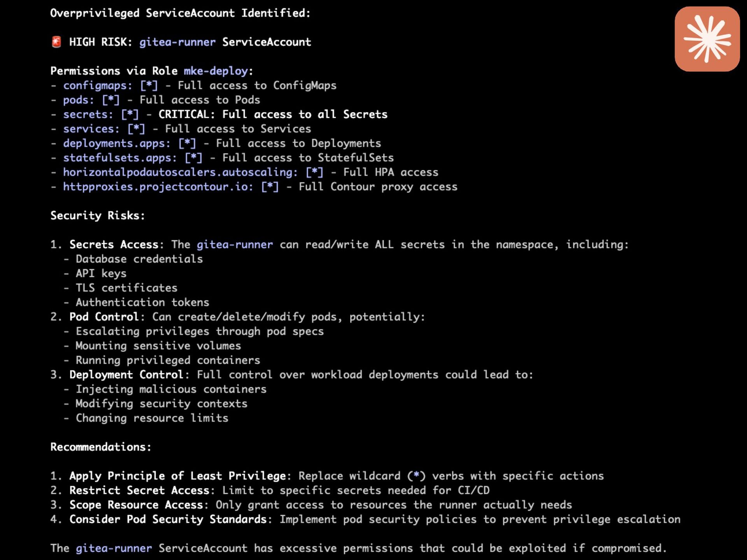Image resolution: width=747 pixels, height=560 pixels.
Task: Click gitea-runner in the final summary line
Action: coord(114,548)
